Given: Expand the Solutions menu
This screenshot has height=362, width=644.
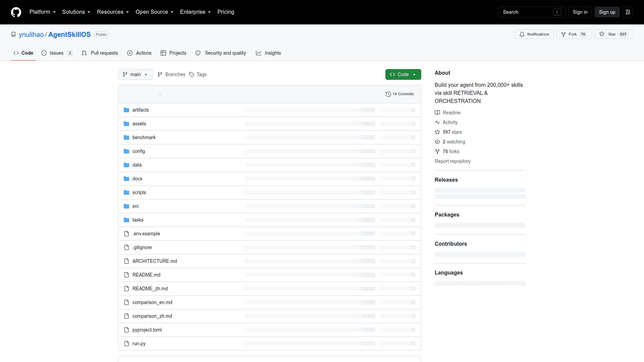Looking at the screenshot, I should [76, 12].
